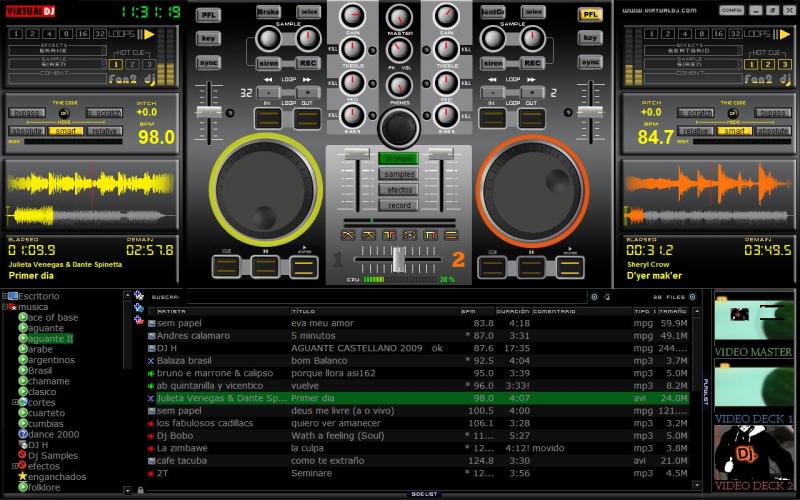The image size is (800, 500).
Task: Toggle right deck PFL button (lit yellow)
Action: 590,14
